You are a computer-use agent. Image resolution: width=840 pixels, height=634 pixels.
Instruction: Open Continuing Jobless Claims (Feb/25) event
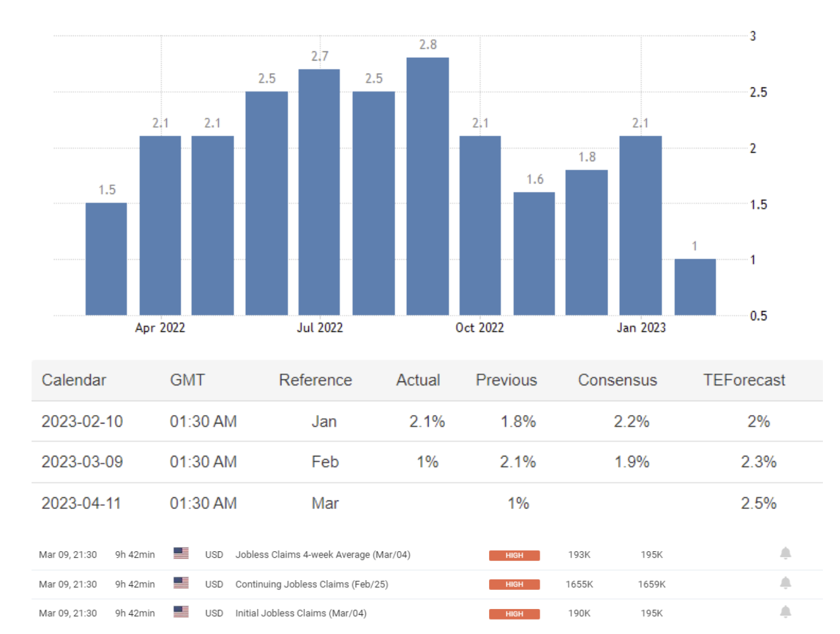(x=312, y=584)
